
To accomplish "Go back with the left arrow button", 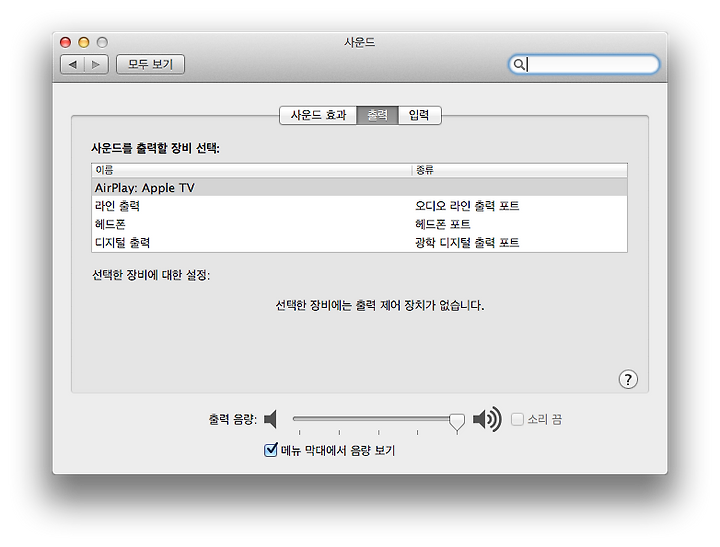I will pyautogui.click(x=73, y=64).
